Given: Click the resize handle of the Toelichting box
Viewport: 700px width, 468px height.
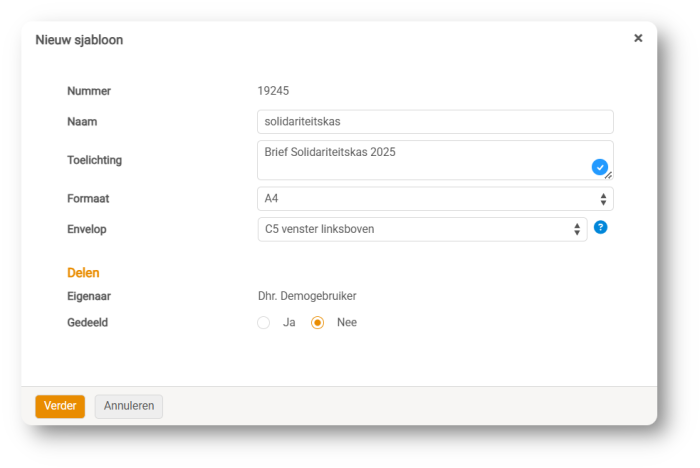Looking at the screenshot, I should click(609, 176).
